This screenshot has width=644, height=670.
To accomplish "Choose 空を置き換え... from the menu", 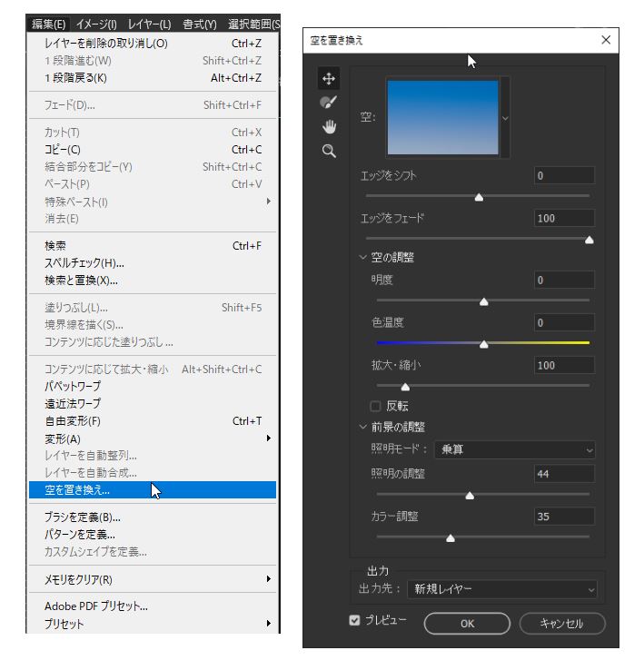I will 153,489.
